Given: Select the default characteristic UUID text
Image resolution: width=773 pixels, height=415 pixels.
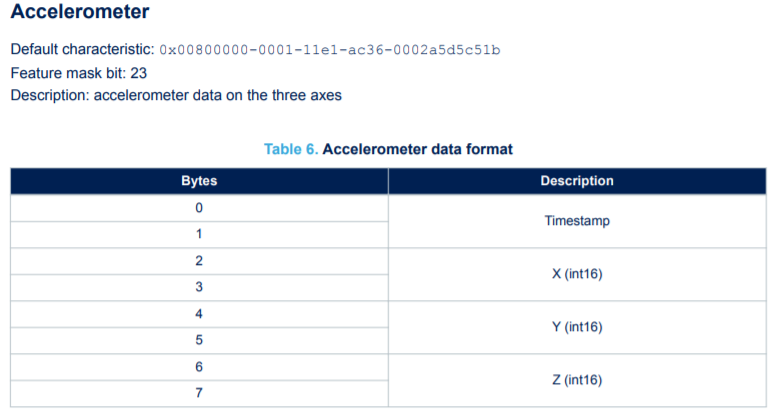Looking at the screenshot, I should [x=329, y=50].
